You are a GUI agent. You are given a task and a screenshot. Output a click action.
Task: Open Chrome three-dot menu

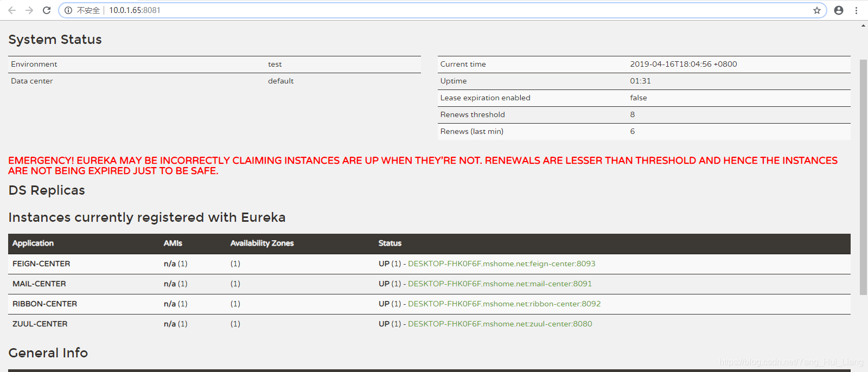coord(856,10)
